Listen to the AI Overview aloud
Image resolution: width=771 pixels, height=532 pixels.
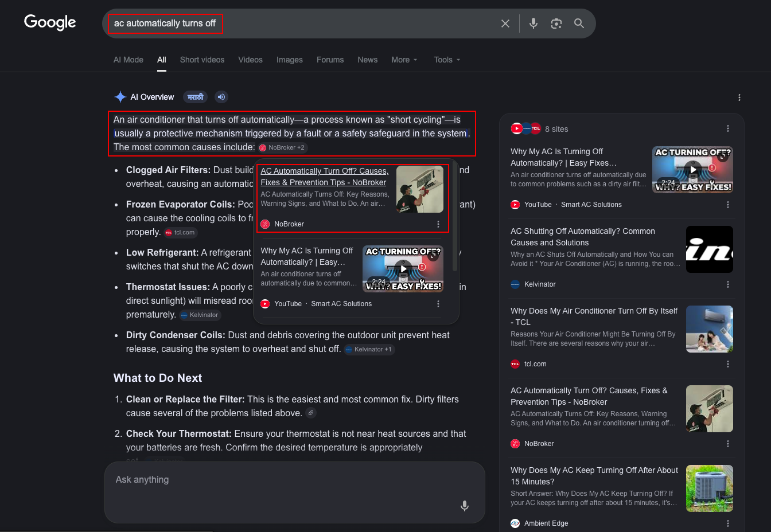click(221, 97)
